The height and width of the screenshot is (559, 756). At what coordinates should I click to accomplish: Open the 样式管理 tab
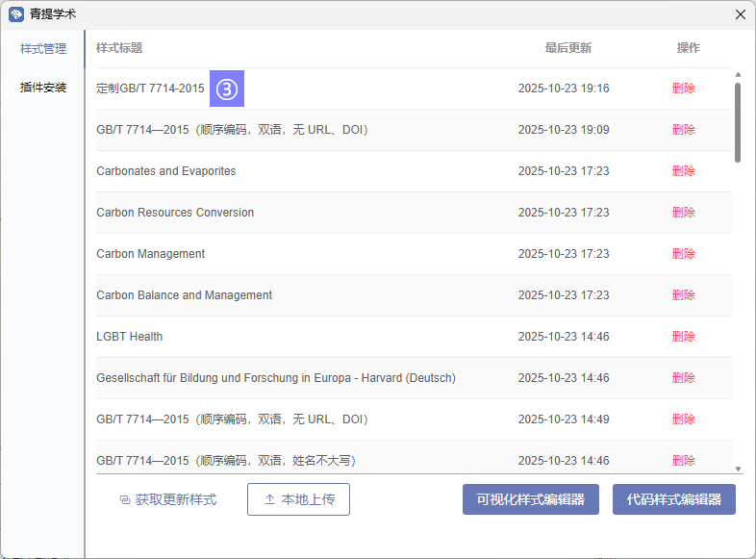(43, 49)
